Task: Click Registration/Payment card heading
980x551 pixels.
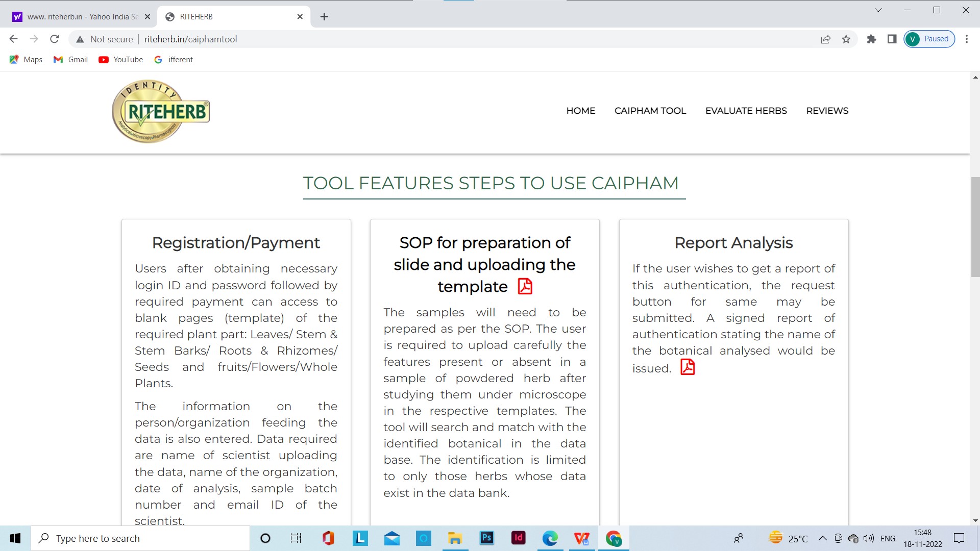Action: click(x=236, y=243)
